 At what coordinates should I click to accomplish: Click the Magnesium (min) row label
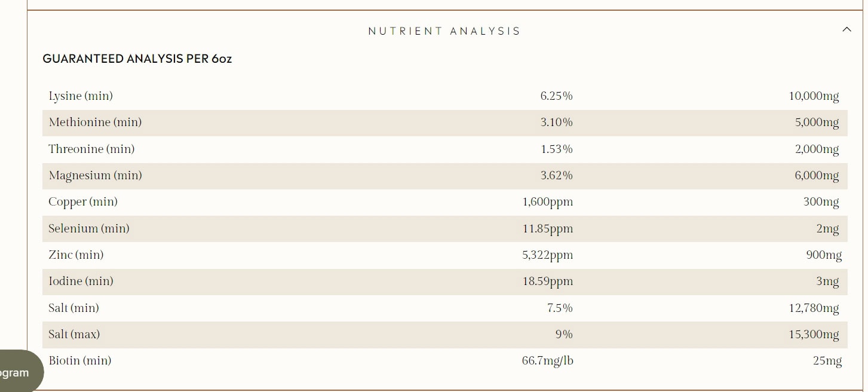pyautogui.click(x=95, y=176)
